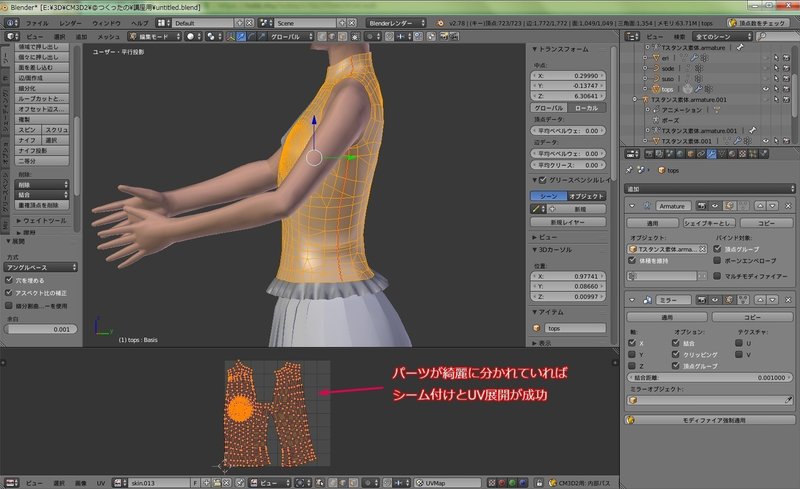Add new screen layout next to Default

point(239,23)
